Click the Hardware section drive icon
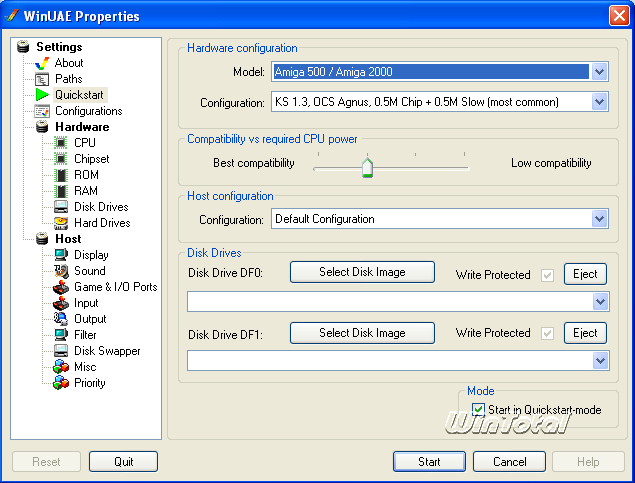The width and height of the screenshot is (635, 483). (42, 127)
